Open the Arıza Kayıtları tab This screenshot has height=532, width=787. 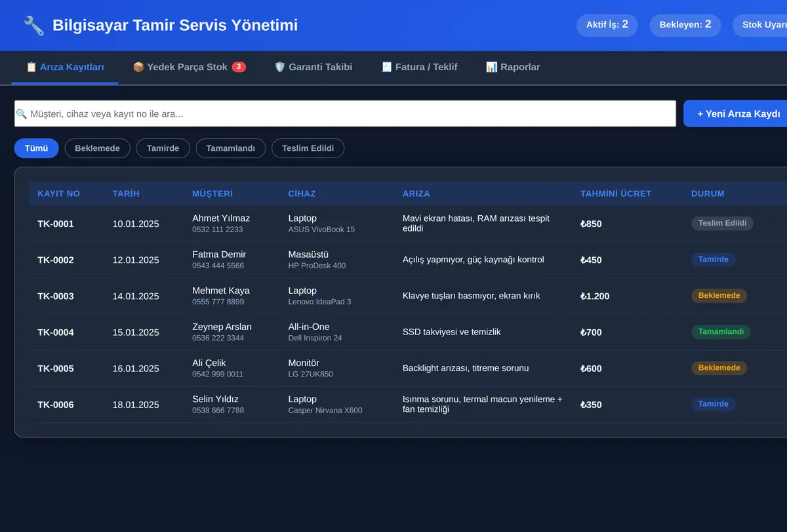pyautogui.click(x=65, y=67)
